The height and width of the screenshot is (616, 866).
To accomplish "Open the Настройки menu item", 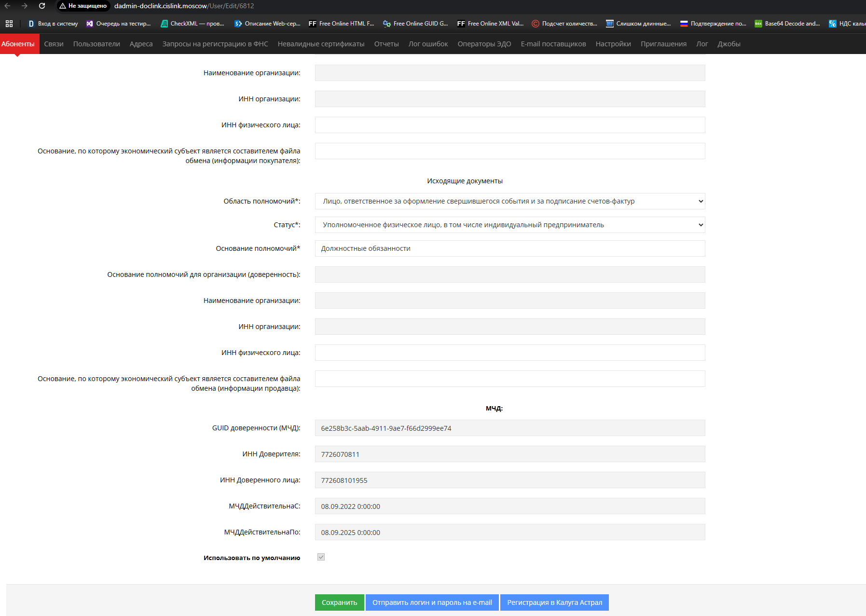I will (613, 44).
